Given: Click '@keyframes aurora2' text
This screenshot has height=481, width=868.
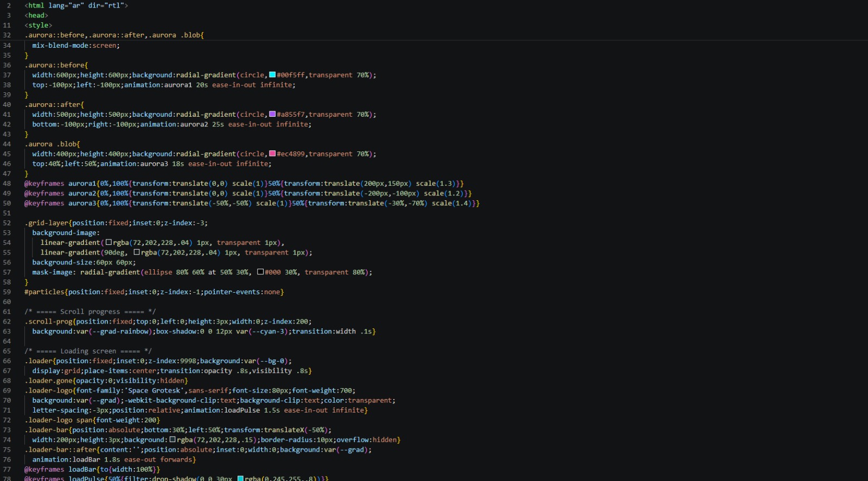Looking at the screenshot, I should click(x=60, y=193).
